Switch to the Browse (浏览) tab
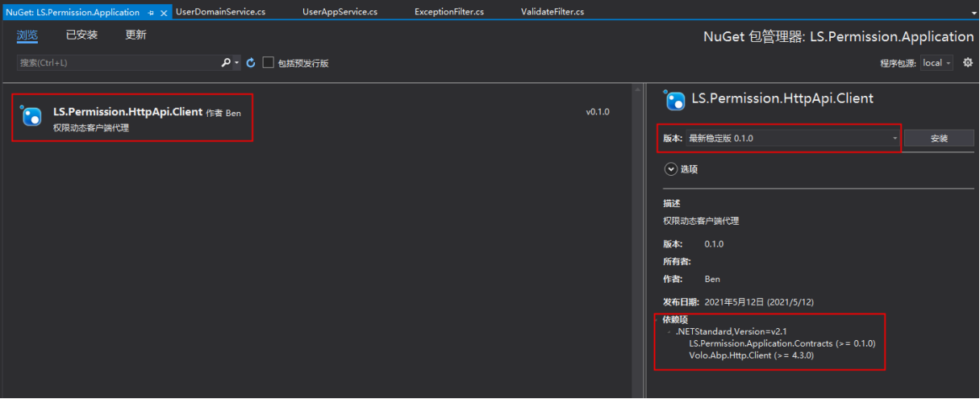 (x=27, y=35)
